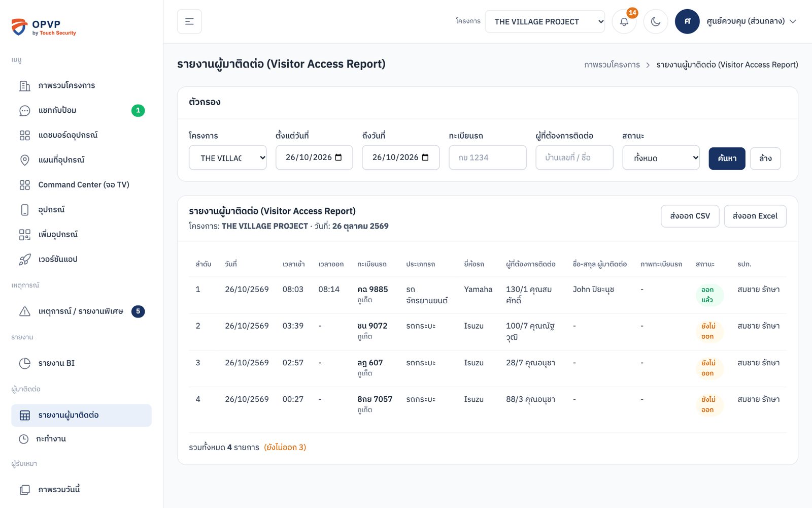Click ภาพรวมโครงการ breadcrumb link

(612, 65)
